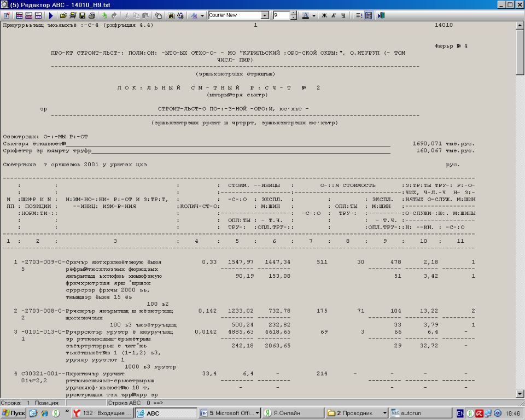Open the Пуск start button
The height and width of the screenshot is (420, 525).
13,413
